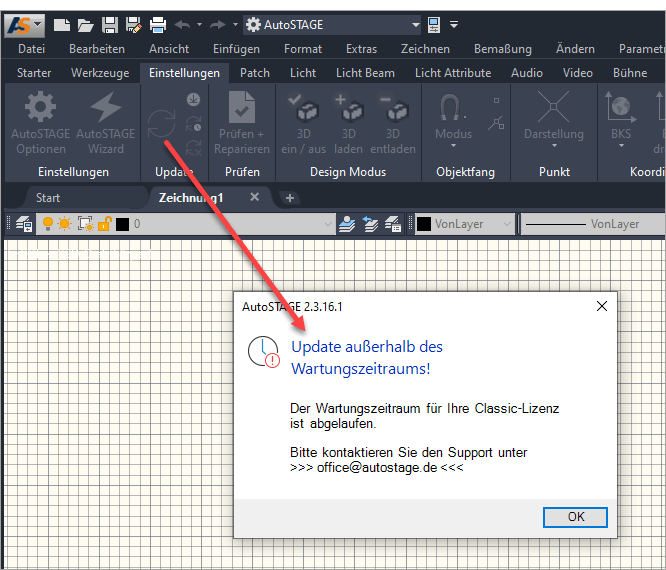Image resolution: width=666 pixels, height=570 pixels.
Task: Click the endpoint snap icon in Objektfang
Action: 496,123
